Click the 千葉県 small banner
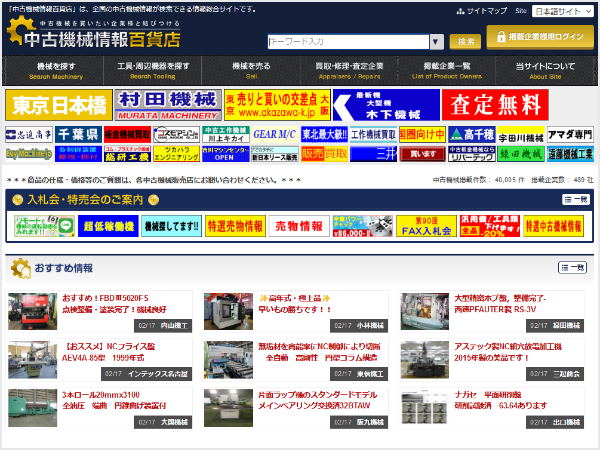 point(78,134)
